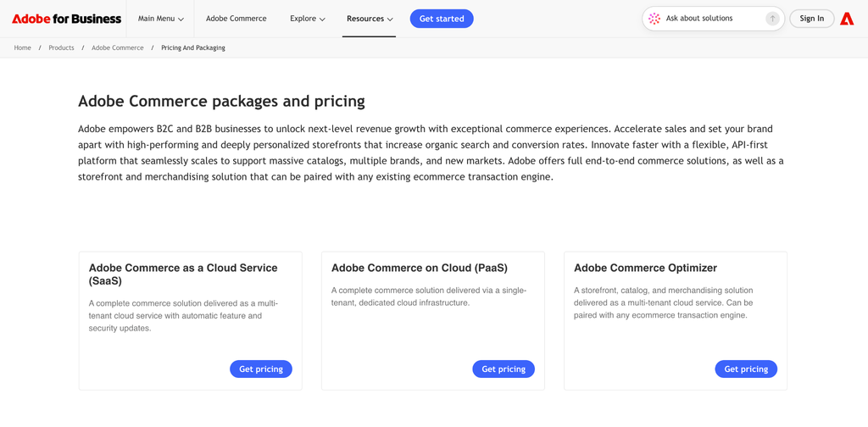This screenshot has width=868, height=427.
Task: Open the Products breadcrumb link
Action: [61, 48]
